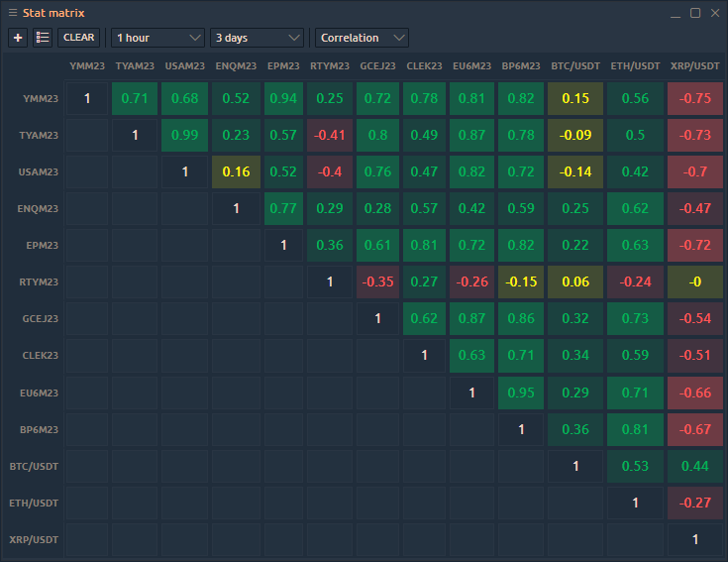728x562 pixels.
Task: Expand the 1 hour timeframe dropdown
Action: [x=157, y=38]
